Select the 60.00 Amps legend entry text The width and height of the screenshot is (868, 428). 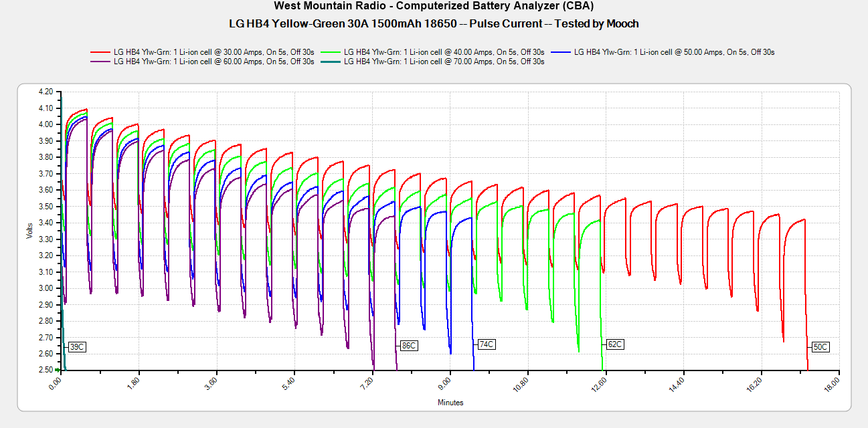click(x=214, y=62)
